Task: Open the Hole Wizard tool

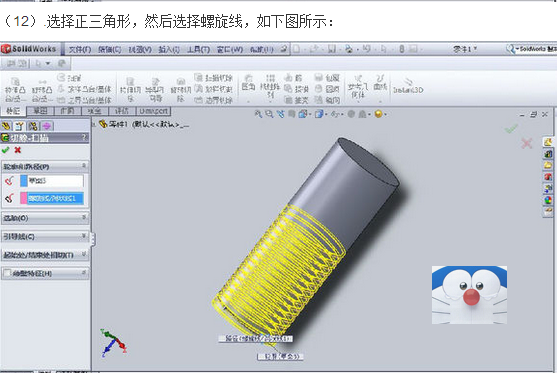Action: [x=155, y=89]
